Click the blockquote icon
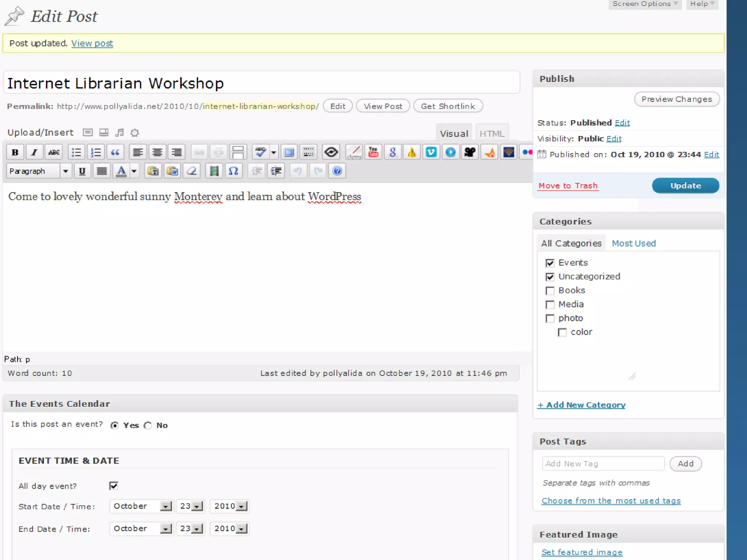Image resolution: width=747 pixels, height=560 pixels. pyautogui.click(x=115, y=152)
